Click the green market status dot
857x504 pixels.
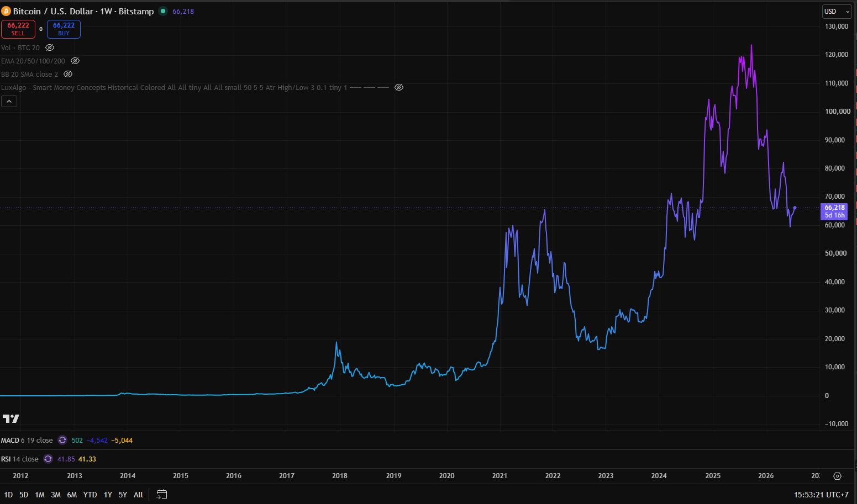pos(163,11)
